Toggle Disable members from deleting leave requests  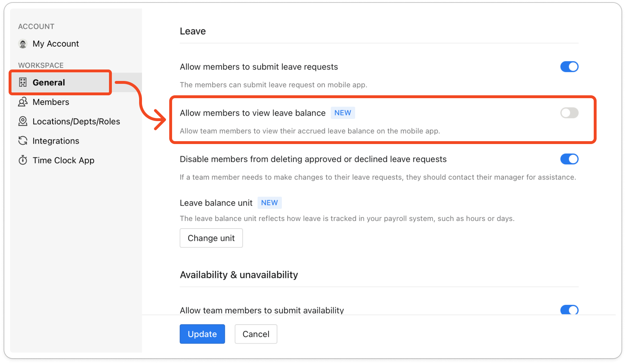click(569, 159)
